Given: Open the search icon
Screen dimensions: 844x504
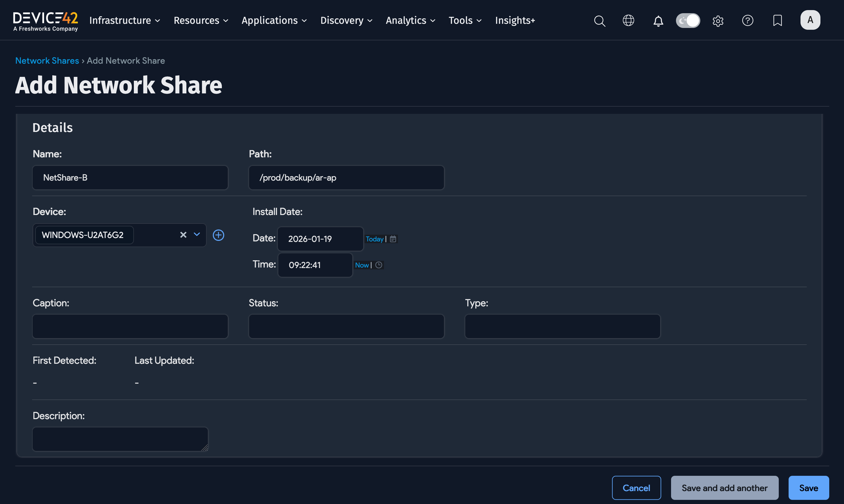Looking at the screenshot, I should point(599,20).
